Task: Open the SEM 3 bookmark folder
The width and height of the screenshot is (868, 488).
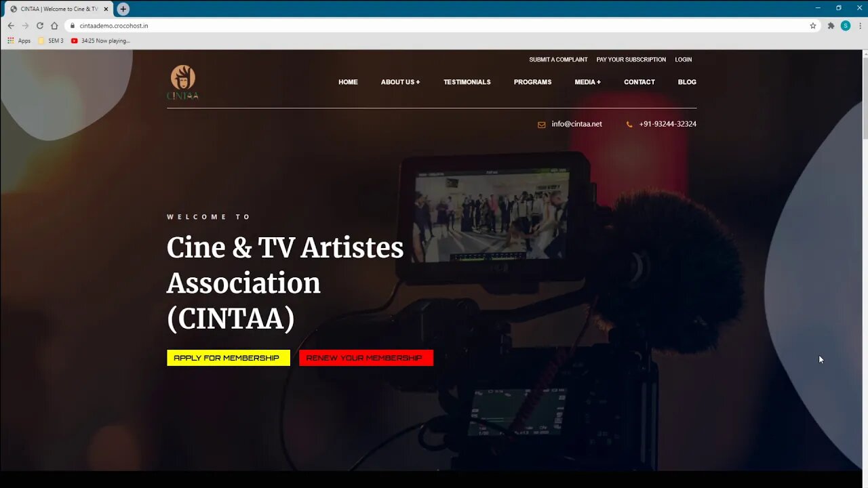Action: (51, 41)
